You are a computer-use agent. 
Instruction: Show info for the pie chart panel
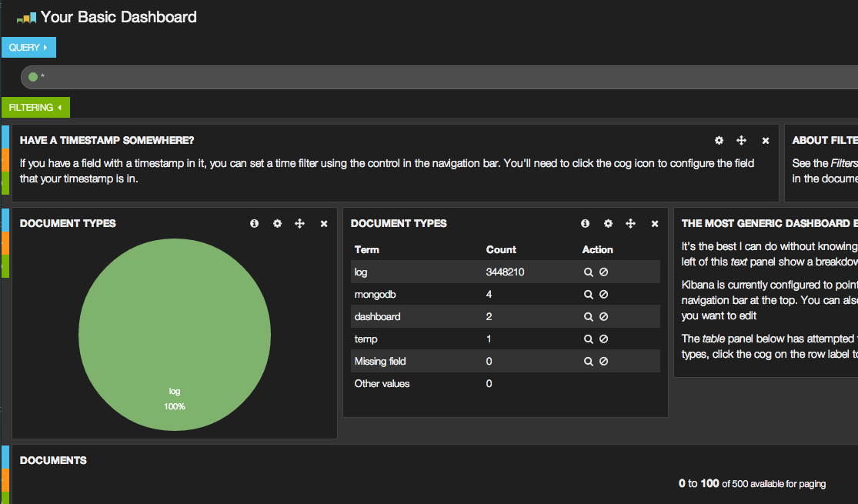pyautogui.click(x=255, y=223)
